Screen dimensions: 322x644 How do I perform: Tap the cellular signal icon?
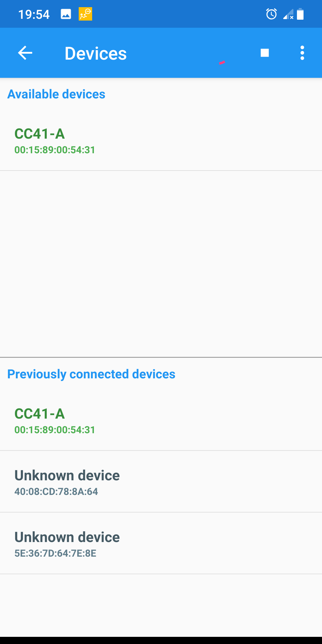tap(287, 14)
